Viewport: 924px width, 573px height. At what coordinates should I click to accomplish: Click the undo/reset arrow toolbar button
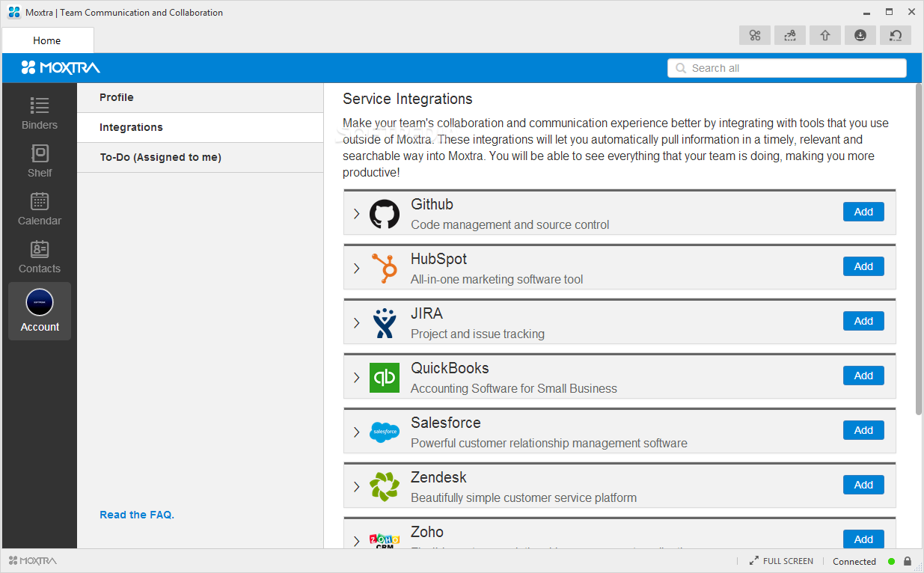point(896,35)
